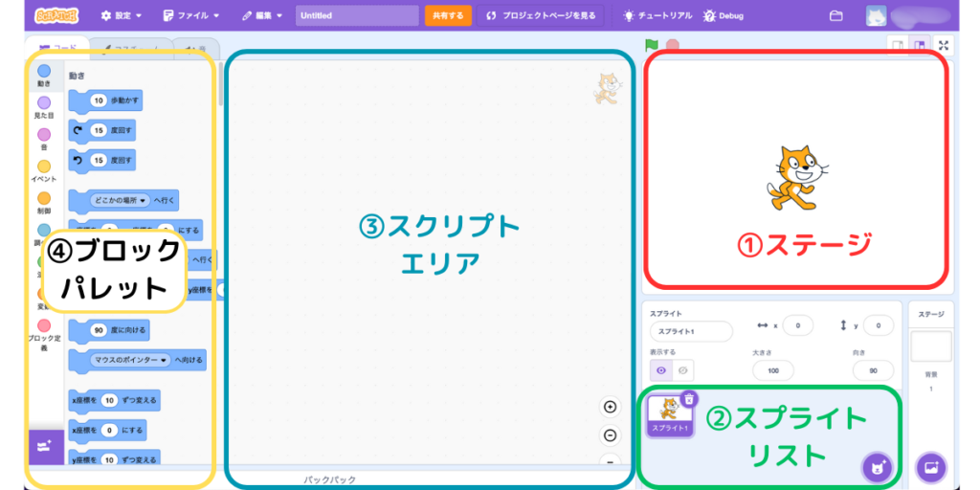Click the red stop button
Viewport: 980px width, 490px height.
[x=673, y=45]
